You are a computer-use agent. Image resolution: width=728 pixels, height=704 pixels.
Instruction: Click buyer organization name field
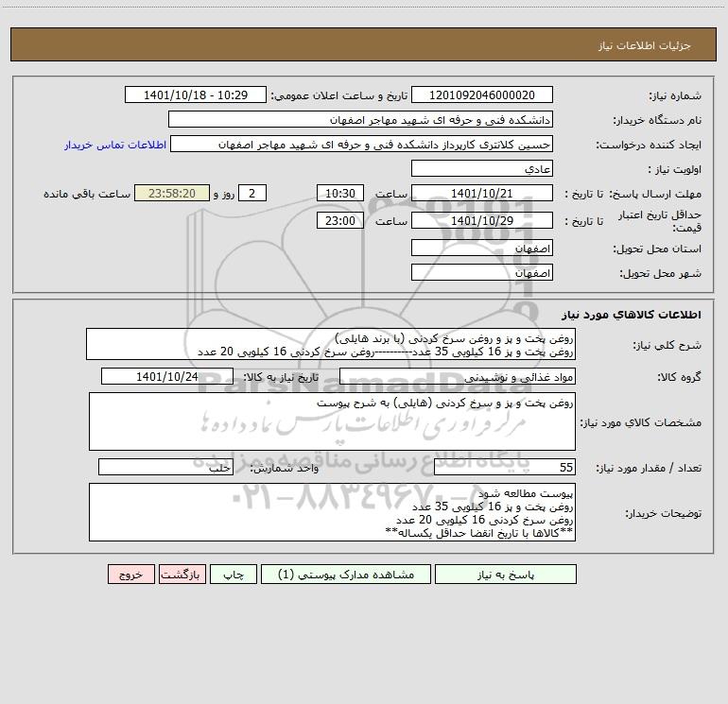click(x=360, y=119)
